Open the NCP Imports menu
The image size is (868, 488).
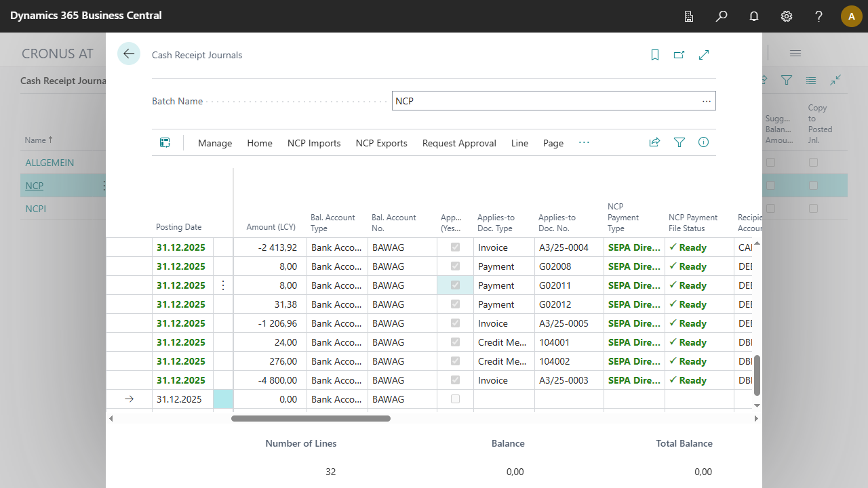coord(314,143)
